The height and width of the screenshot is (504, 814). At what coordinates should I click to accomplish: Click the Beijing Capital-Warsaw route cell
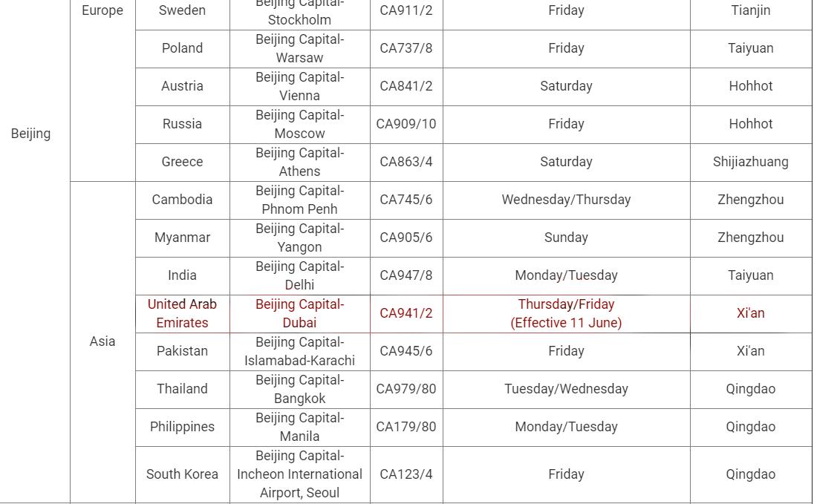[299, 48]
